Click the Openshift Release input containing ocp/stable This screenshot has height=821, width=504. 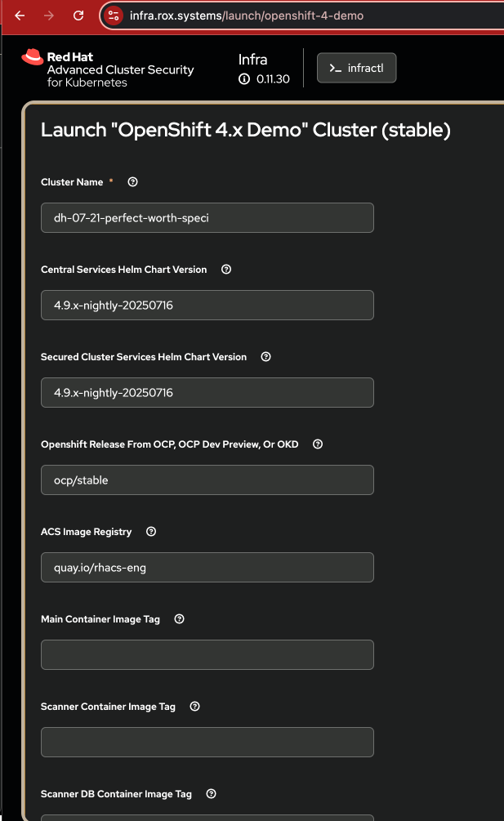[207, 480]
